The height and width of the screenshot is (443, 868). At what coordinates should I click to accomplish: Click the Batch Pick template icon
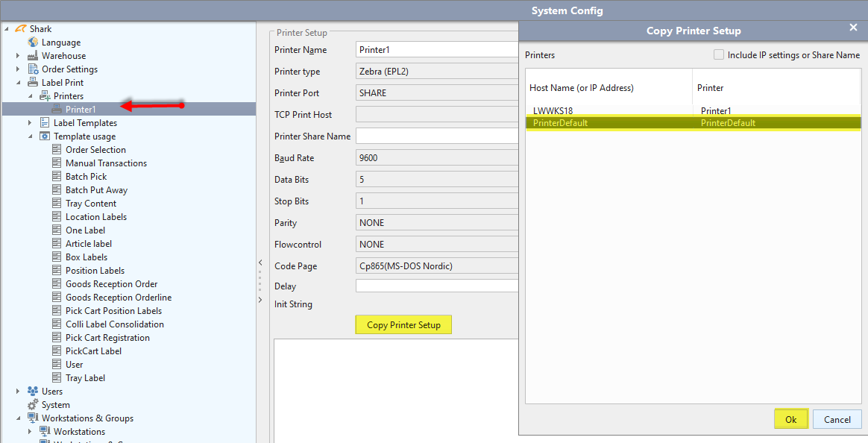(x=57, y=176)
